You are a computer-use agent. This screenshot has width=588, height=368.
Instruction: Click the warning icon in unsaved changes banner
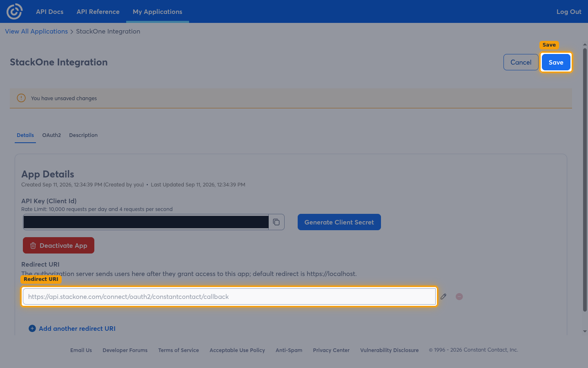coord(21,98)
